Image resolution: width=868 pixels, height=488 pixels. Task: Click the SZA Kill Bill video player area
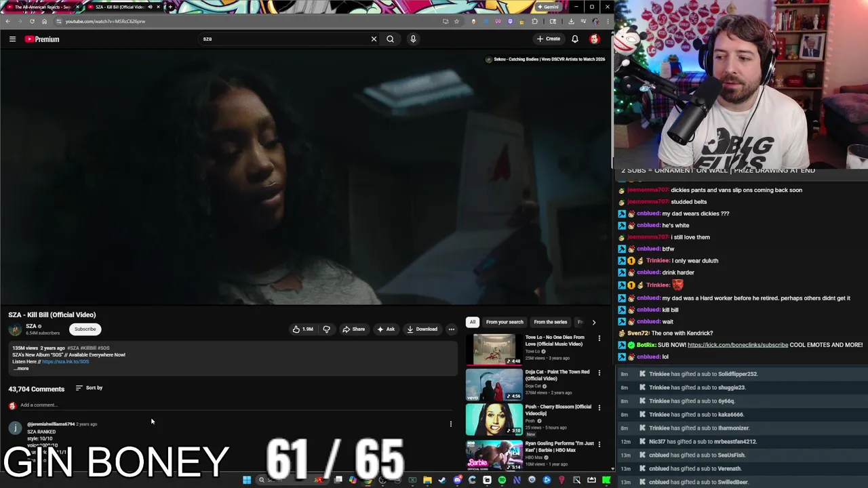click(x=305, y=178)
